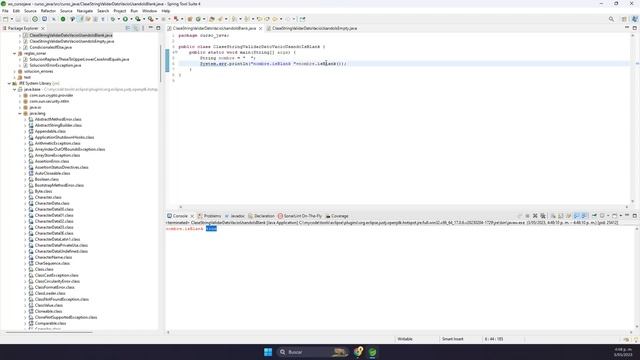Open the Navigate menu
Image resolution: width=640 pixels, height=360 pixels.
click(x=85, y=11)
